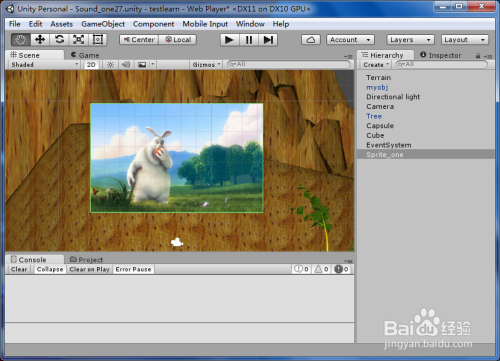Click the Big Buck Bunny sprite image
Screen dimensions: 500x361
[177, 158]
